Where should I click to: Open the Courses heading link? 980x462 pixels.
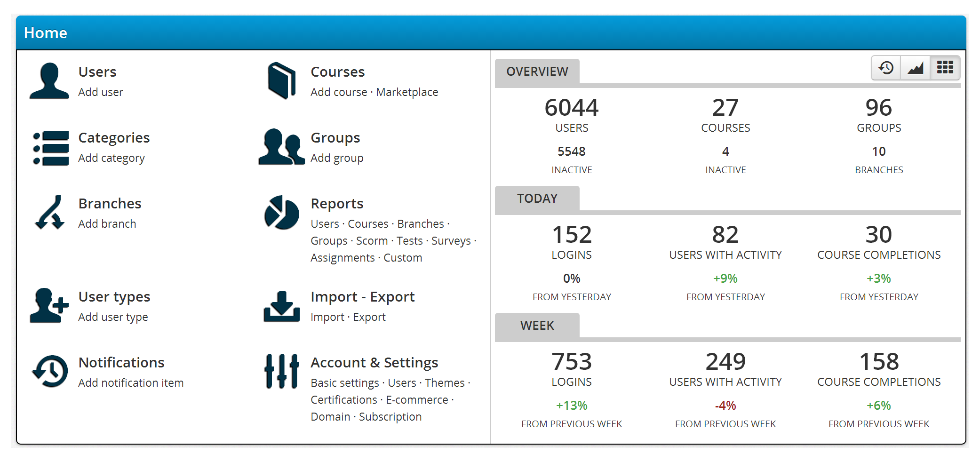click(x=338, y=72)
